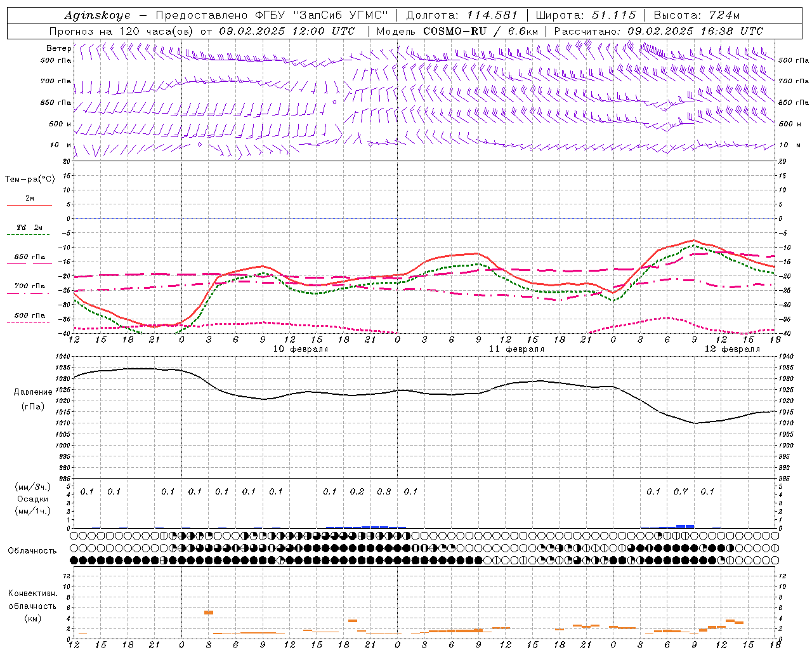Viewport: 812px width, 650px height.
Task: Click the latitude value 51.115
Action: (613, 15)
